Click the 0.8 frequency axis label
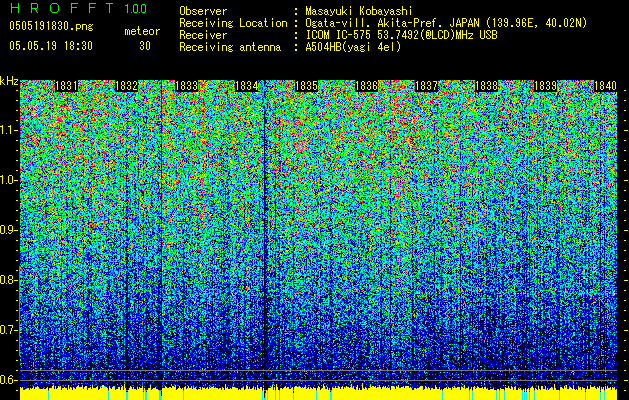 tap(9, 280)
